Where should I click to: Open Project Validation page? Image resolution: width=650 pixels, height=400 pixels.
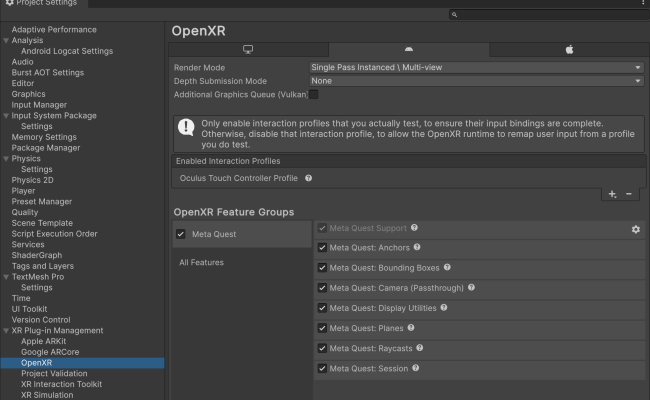pos(54,373)
